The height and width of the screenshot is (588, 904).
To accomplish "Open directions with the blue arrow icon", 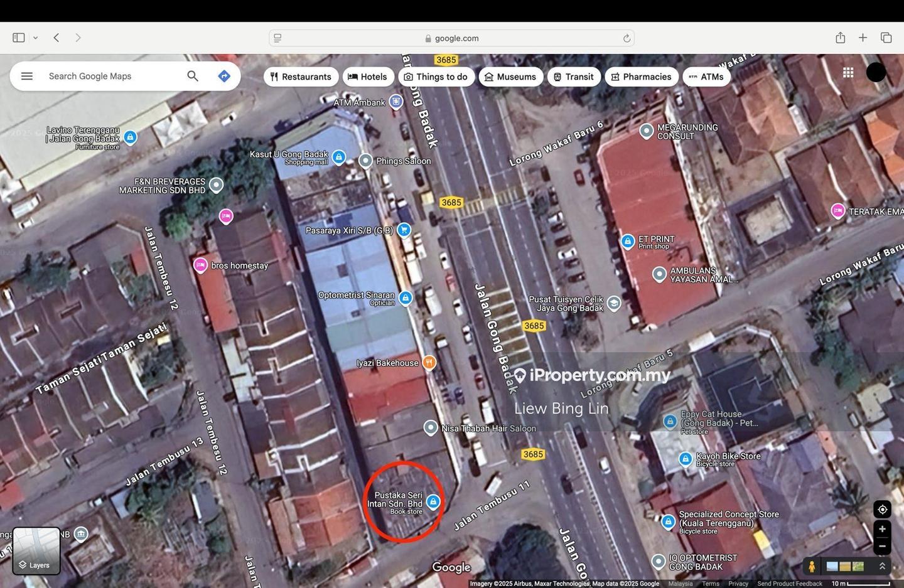I will 224,76.
